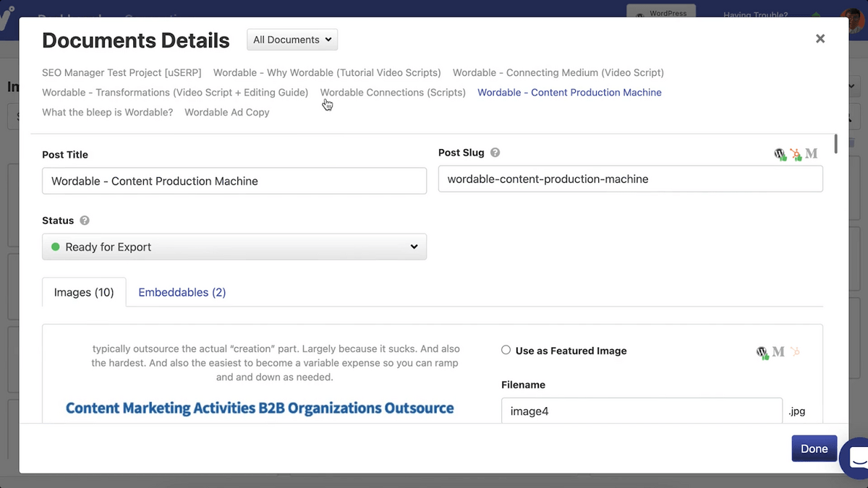Click the WordPress icon above Post Slug
This screenshot has height=488, width=868.
[780, 154]
